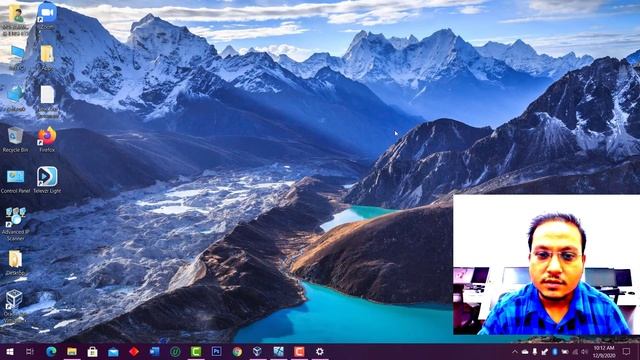Open Task View on the taskbar
This screenshot has width=640, height=360.
[30, 351]
